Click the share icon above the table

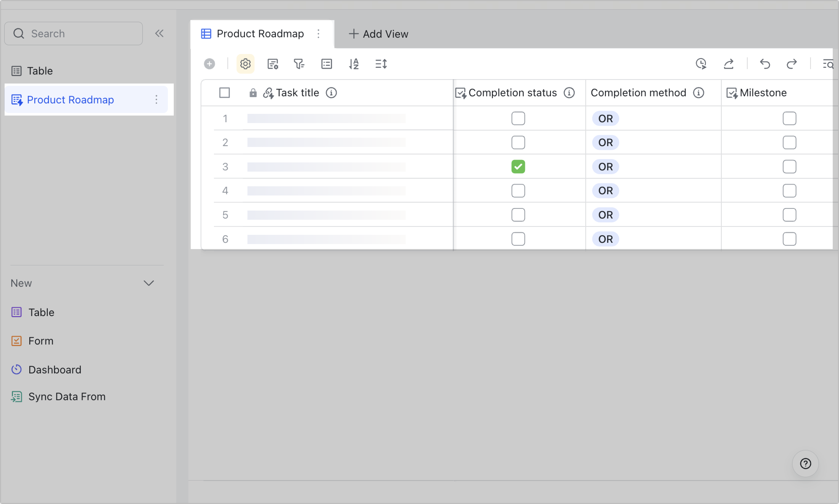coord(729,64)
